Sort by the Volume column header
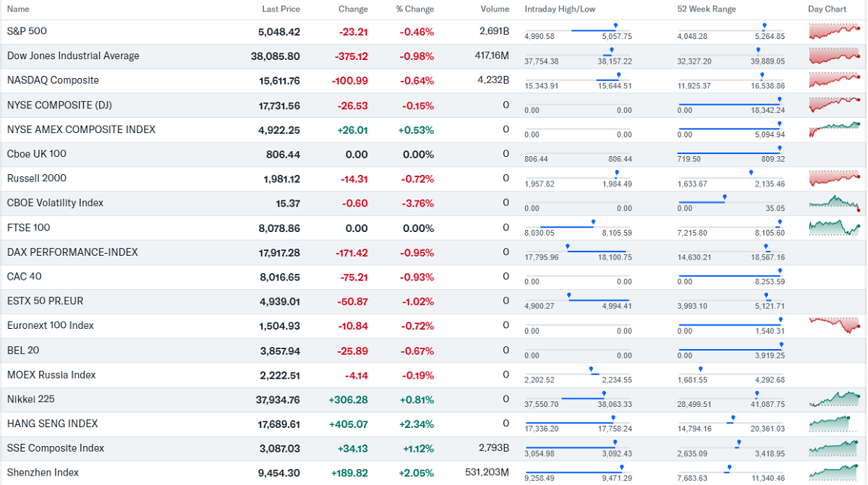The width and height of the screenshot is (868, 485). pos(495,9)
